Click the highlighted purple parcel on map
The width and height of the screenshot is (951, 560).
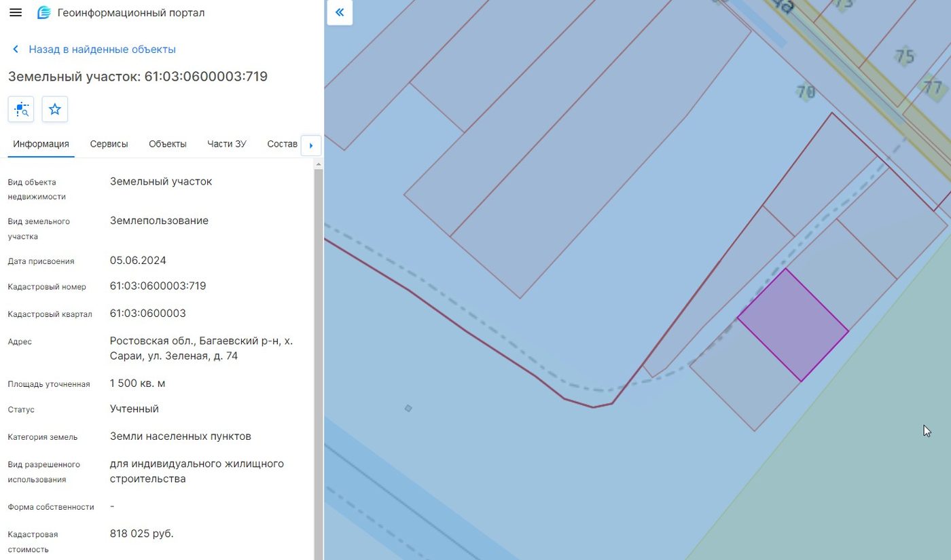pyautogui.click(x=793, y=324)
